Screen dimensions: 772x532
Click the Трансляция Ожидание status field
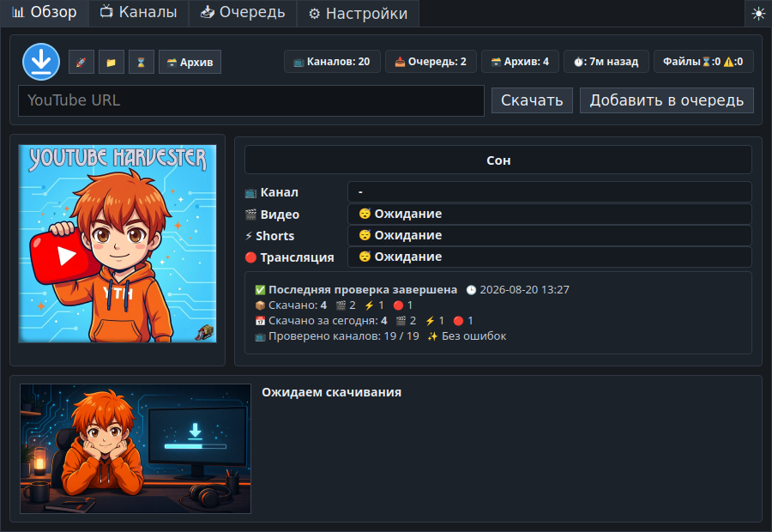pos(550,257)
